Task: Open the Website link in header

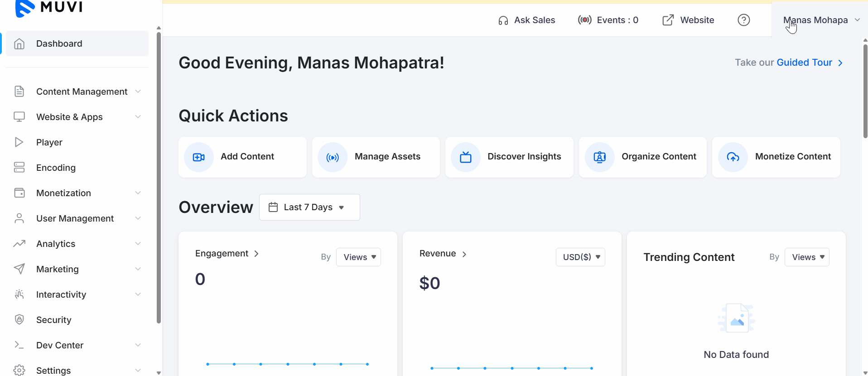Action: (x=688, y=20)
